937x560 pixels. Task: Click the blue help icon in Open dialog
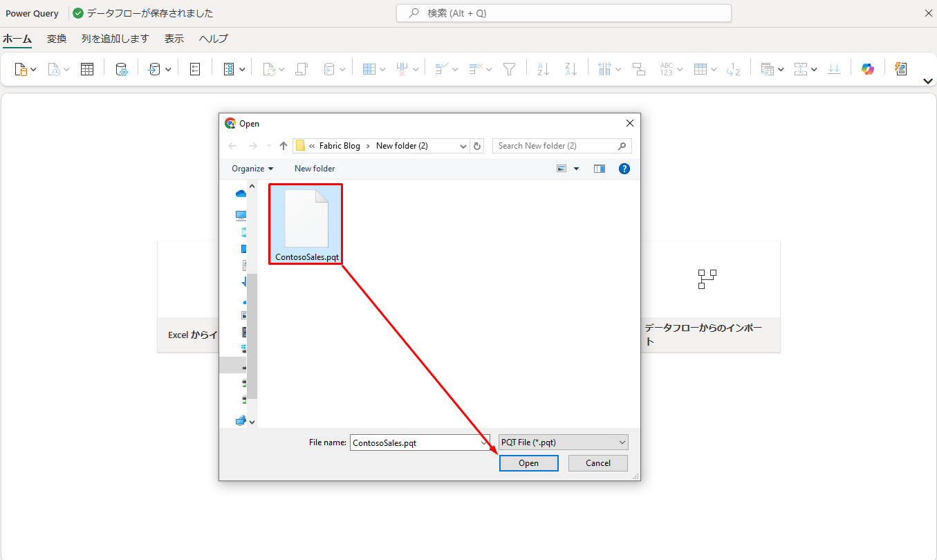click(624, 169)
